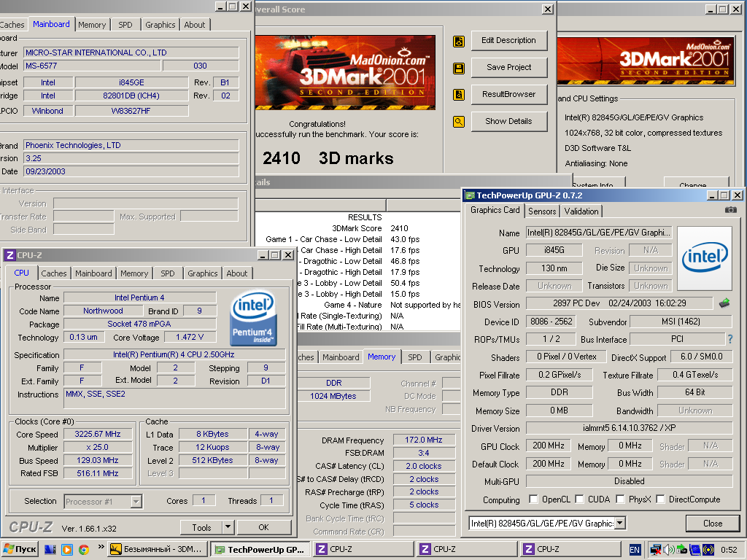Switch to the Memory tab in front CPU-Z
The image size is (747, 560).
(134, 273)
